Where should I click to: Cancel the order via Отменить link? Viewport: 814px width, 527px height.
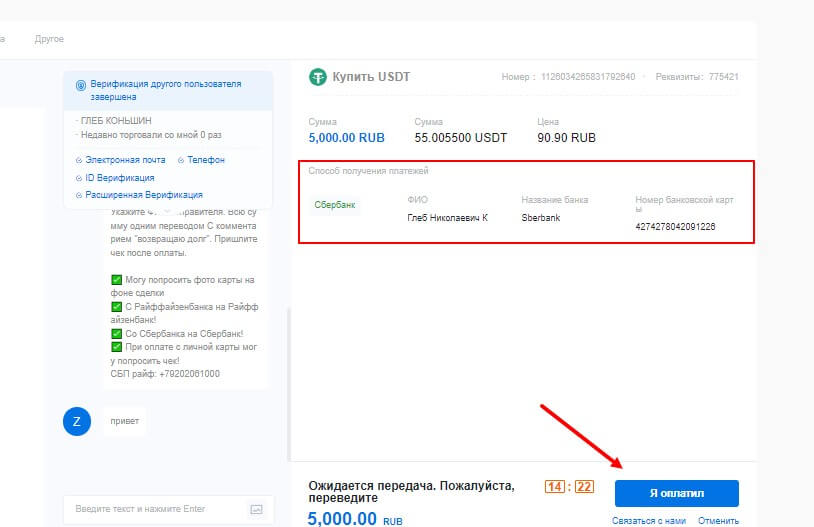pos(718,520)
